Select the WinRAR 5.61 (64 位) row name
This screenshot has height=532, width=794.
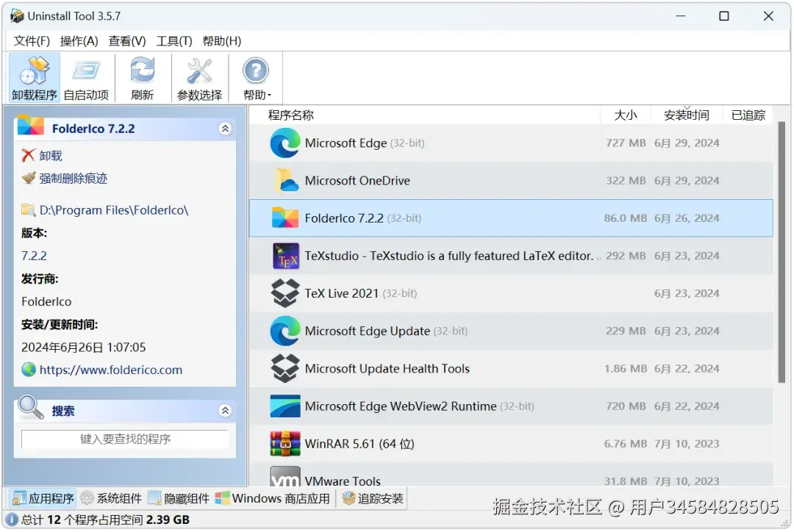tap(360, 444)
